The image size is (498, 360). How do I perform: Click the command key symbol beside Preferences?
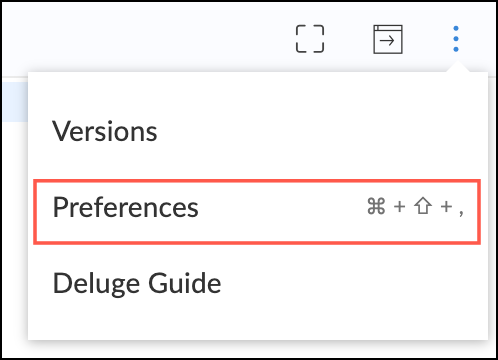[x=376, y=206]
